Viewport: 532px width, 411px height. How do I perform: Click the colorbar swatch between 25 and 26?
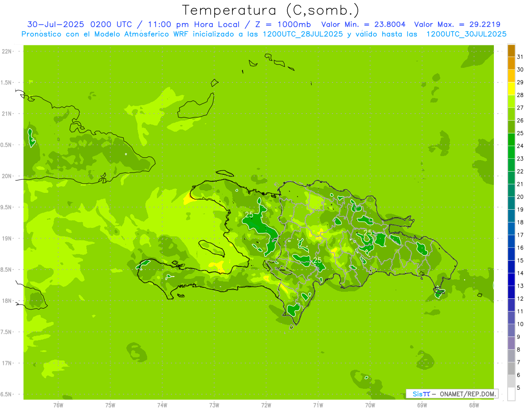tap(511, 127)
